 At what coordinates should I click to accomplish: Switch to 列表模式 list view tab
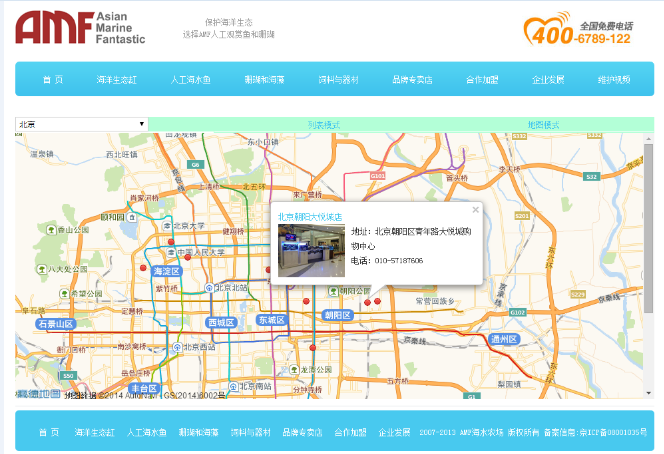[323, 125]
